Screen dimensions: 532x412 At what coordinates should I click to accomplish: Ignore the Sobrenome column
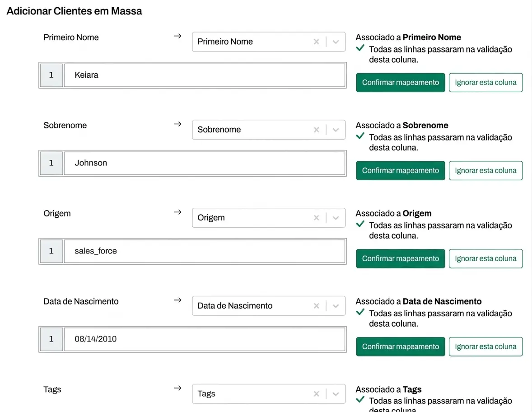click(x=485, y=171)
